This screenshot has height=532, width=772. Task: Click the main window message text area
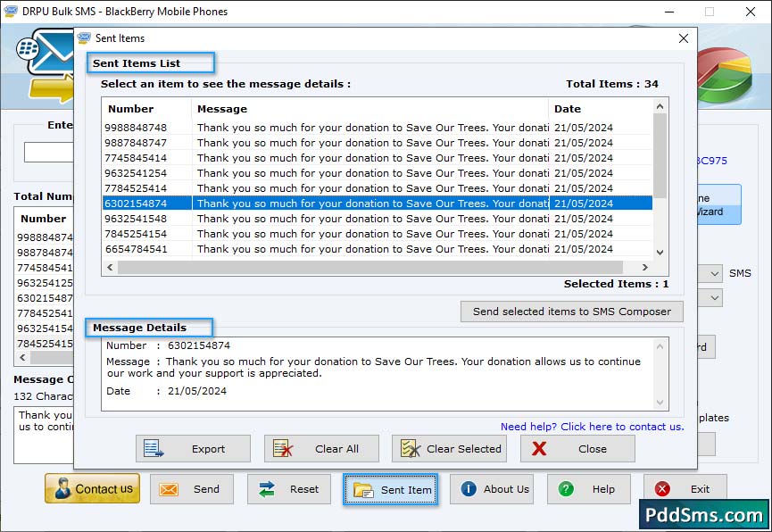tap(44, 435)
